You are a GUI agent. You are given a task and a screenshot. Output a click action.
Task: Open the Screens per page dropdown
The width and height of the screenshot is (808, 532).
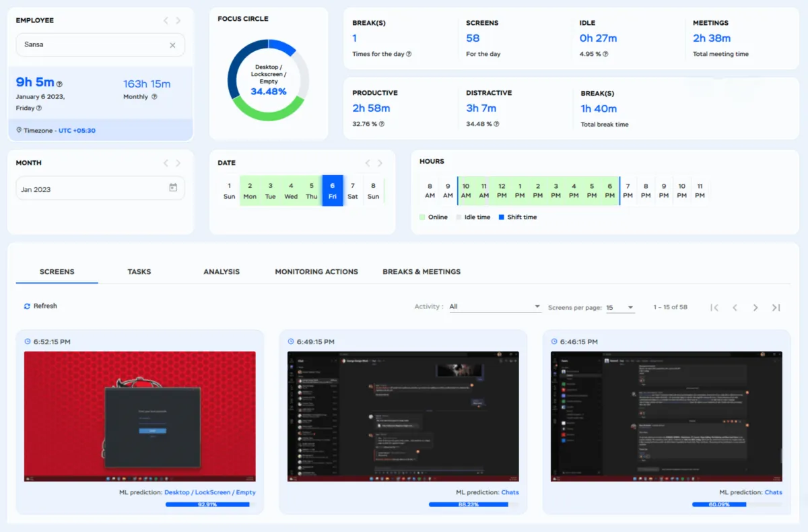620,308
